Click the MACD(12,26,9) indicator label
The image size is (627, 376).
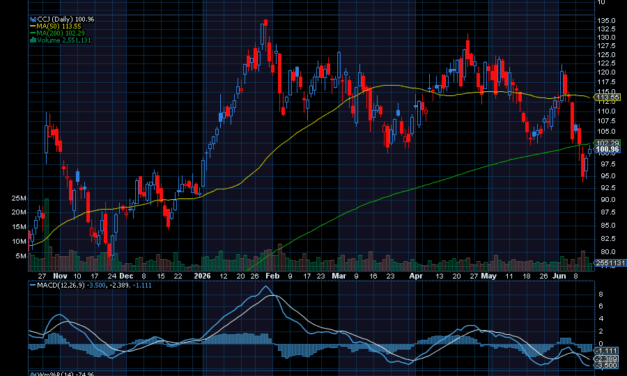[60, 285]
